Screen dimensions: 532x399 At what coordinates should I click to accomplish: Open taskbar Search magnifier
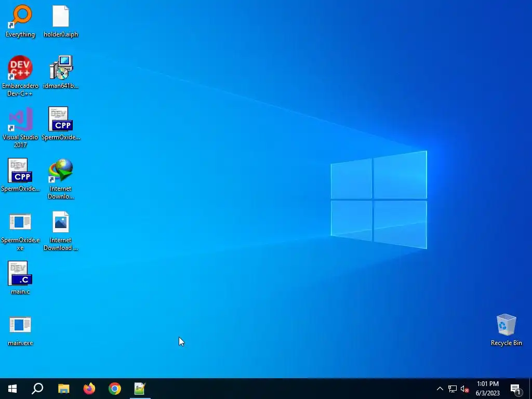point(37,389)
